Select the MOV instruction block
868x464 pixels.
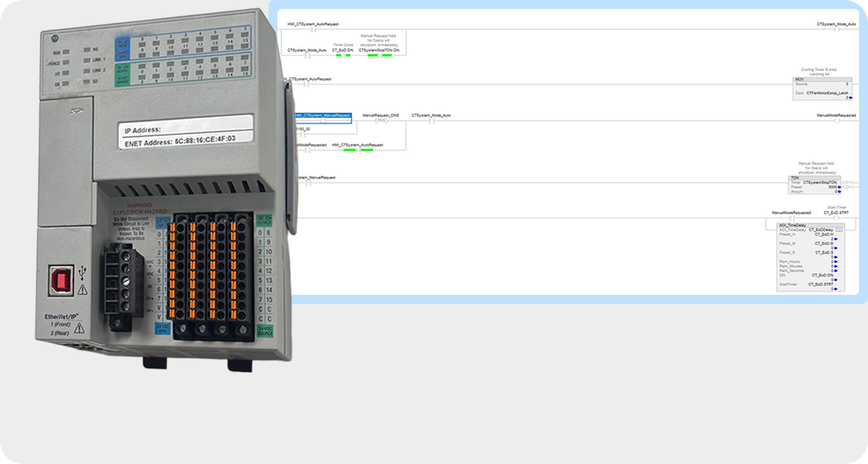tap(822, 88)
